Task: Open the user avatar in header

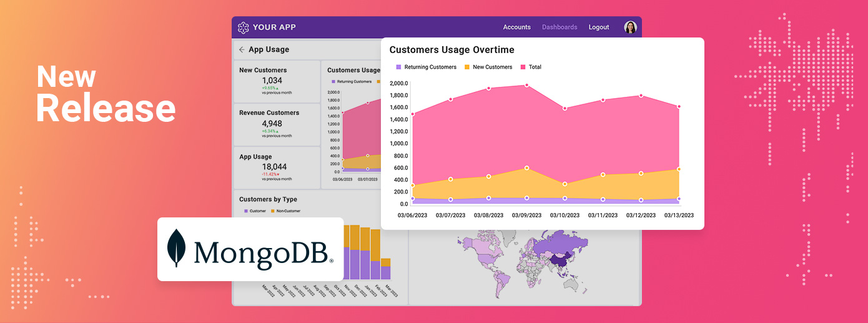Action: pos(630,27)
